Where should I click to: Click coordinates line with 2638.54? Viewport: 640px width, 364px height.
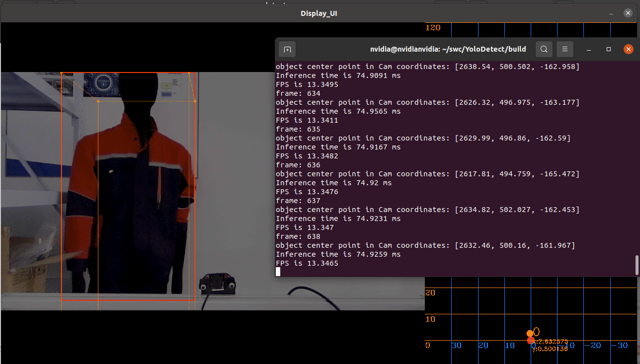click(428, 67)
